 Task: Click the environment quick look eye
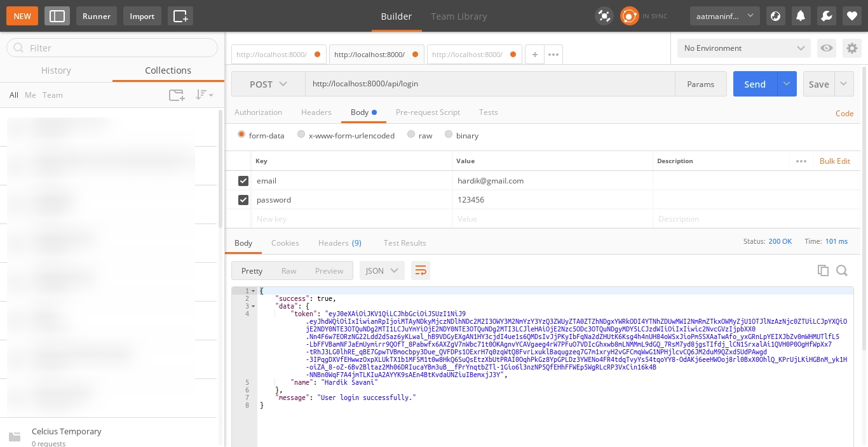click(826, 48)
